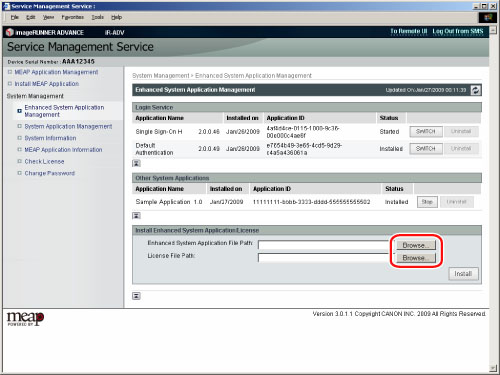Click the Sample Application name

tap(163, 202)
